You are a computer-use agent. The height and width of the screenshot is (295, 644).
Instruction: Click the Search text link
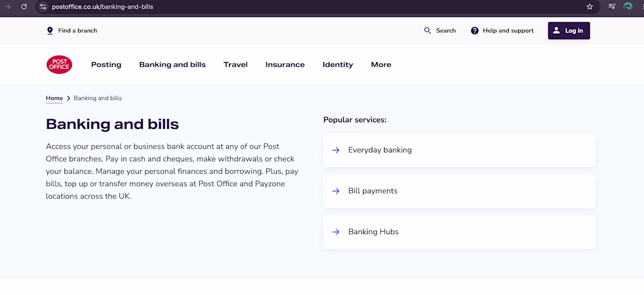click(x=446, y=30)
